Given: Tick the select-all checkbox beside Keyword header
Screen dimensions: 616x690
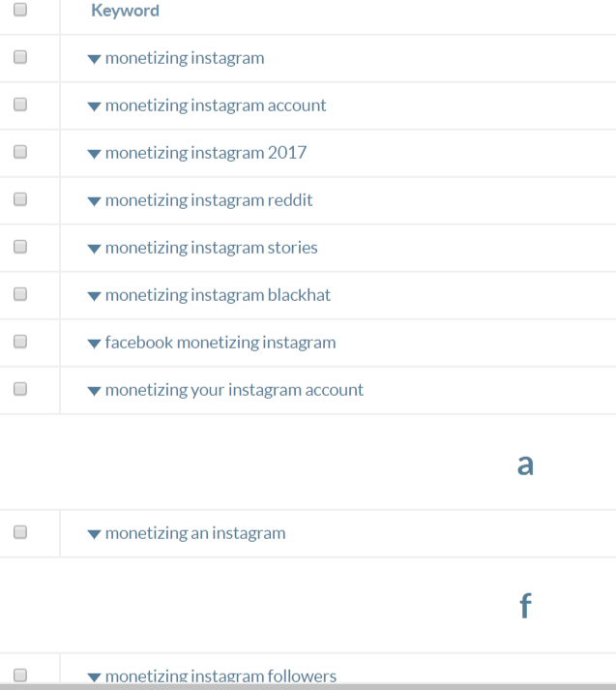Looking at the screenshot, I should click(20, 10).
